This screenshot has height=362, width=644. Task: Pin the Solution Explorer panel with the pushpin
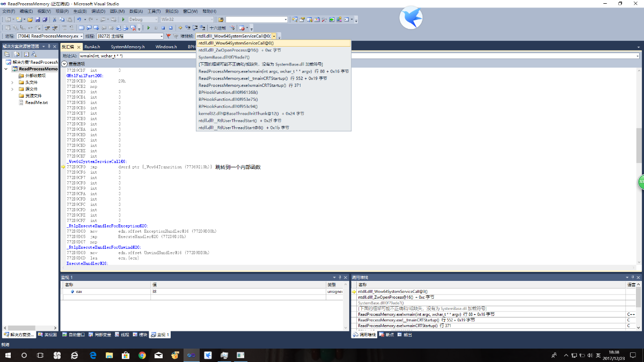[x=48, y=47]
